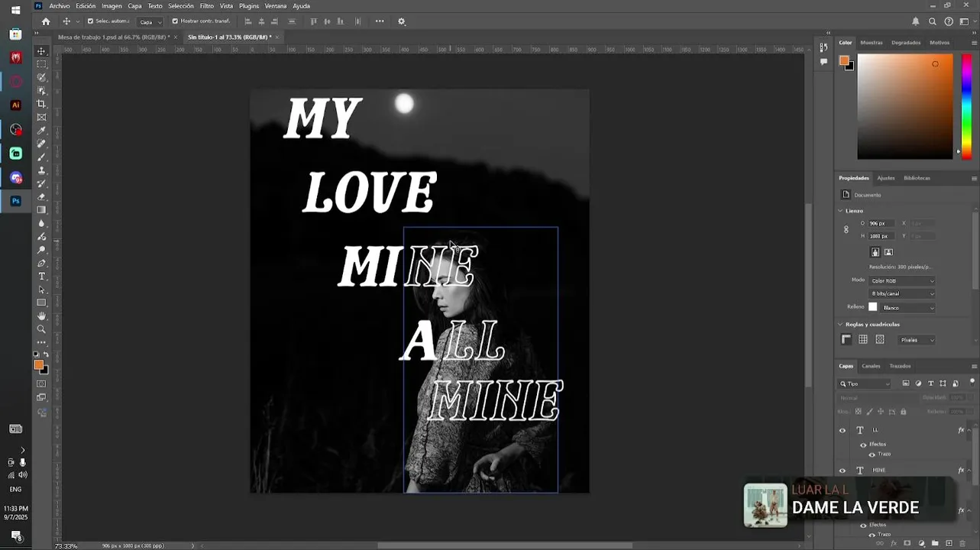
Task: Open options bar gear settings
Action: [402, 21]
